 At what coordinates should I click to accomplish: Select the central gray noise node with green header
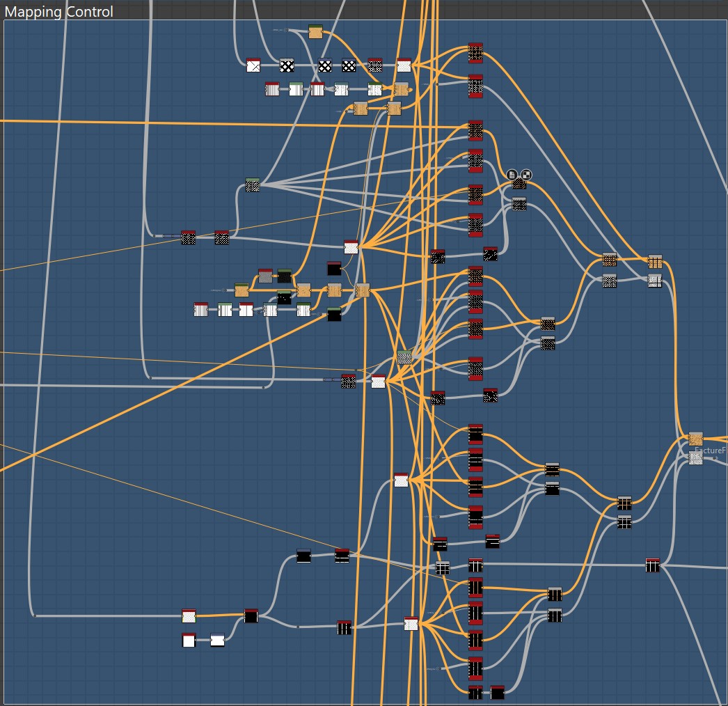[x=404, y=357]
